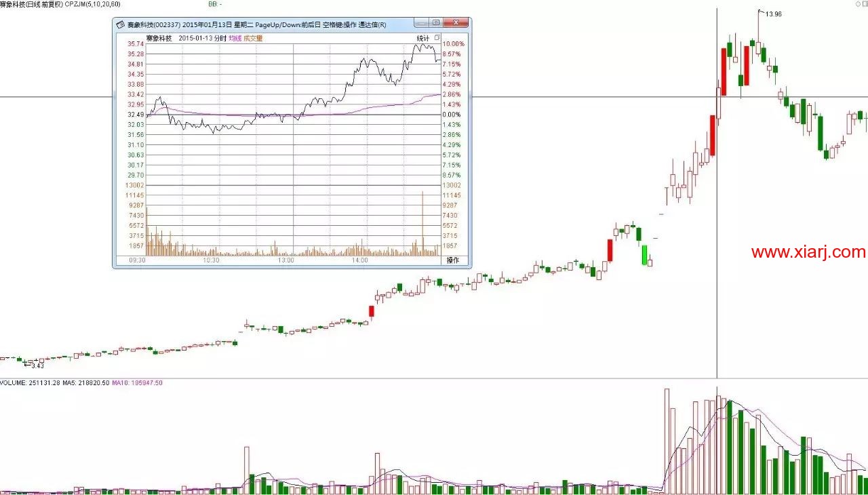
Task: Click the MA10: 195947.50 readout
Action: pos(137,383)
